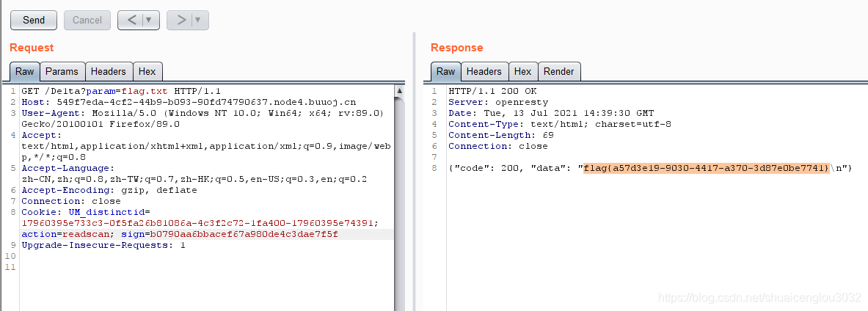Click the highlighted flag value in response
Image resolution: width=868 pixels, height=311 pixels.
707,168
